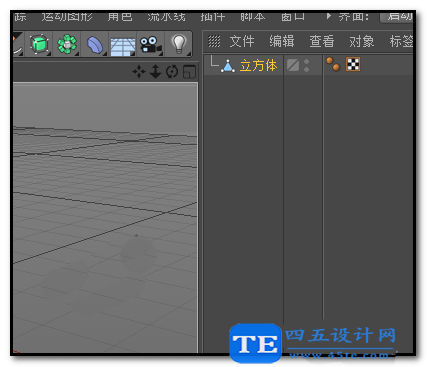This screenshot has width=427, height=367.
Task: Open the 插件 menu
Action: click(x=213, y=16)
